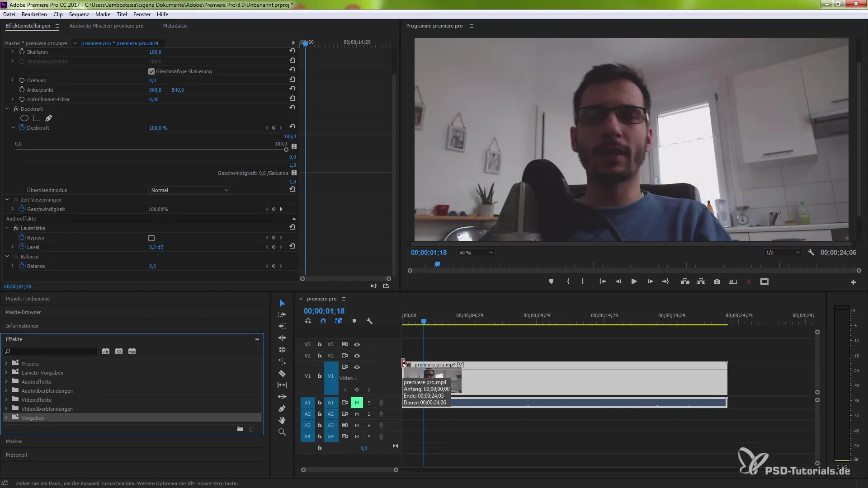This screenshot has width=868, height=488.
Task: Select the Zoom magnifier tool
Action: [282, 432]
